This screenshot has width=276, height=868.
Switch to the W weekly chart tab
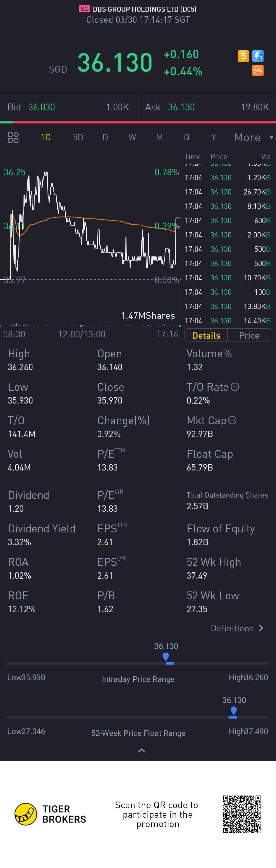coord(132,137)
